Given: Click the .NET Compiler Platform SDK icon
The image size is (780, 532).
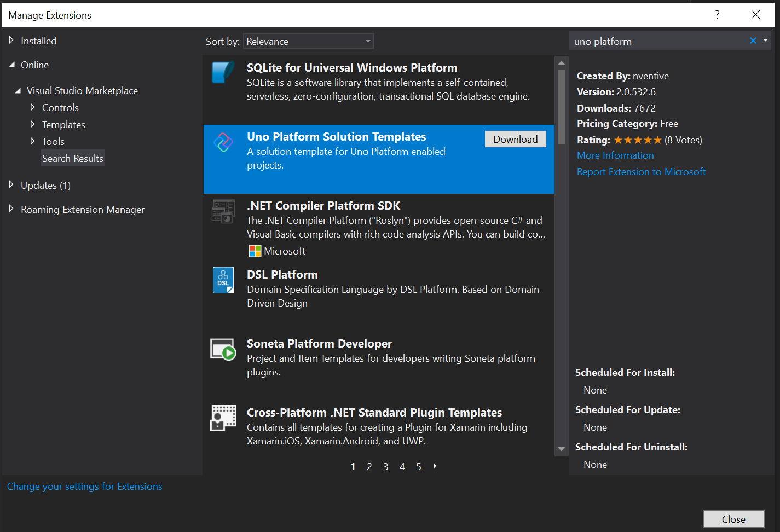Looking at the screenshot, I should [223, 211].
